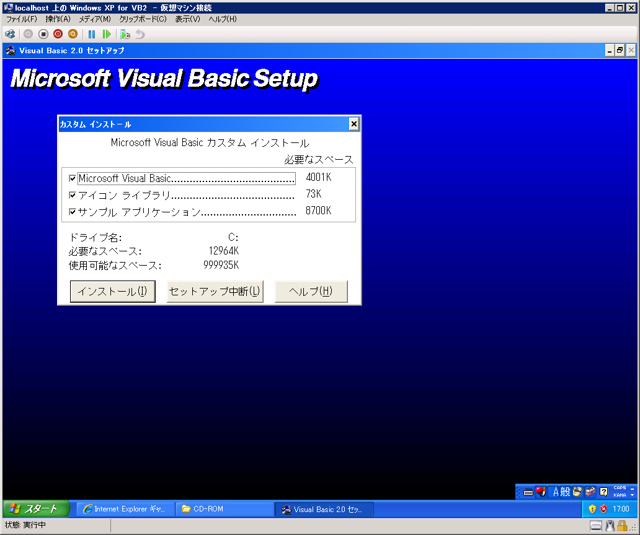This screenshot has width=640, height=535.
Task: Click the greyed-out Start VM toolbar icon
Action: (x=28, y=34)
